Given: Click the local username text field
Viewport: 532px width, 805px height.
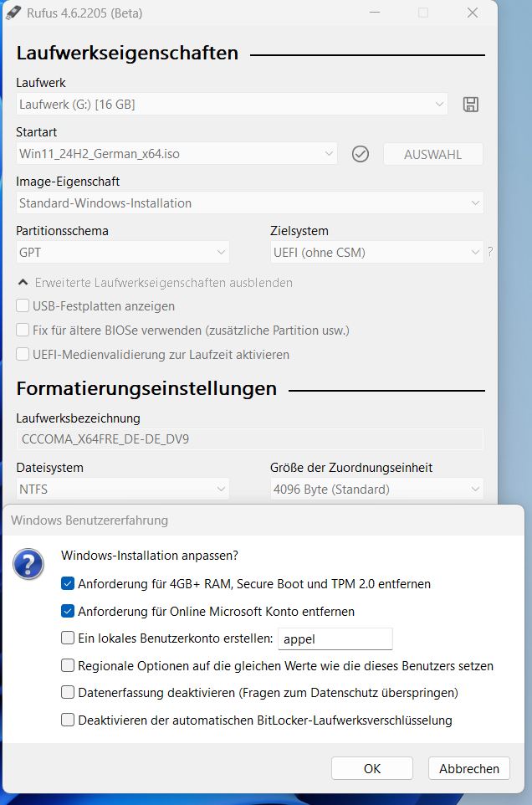Looking at the screenshot, I should pos(335,639).
